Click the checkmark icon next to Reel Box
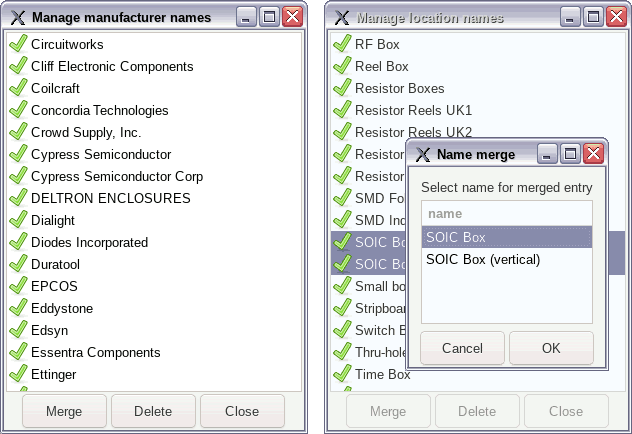The height and width of the screenshot is (434, 632). [x=342, y=66]
